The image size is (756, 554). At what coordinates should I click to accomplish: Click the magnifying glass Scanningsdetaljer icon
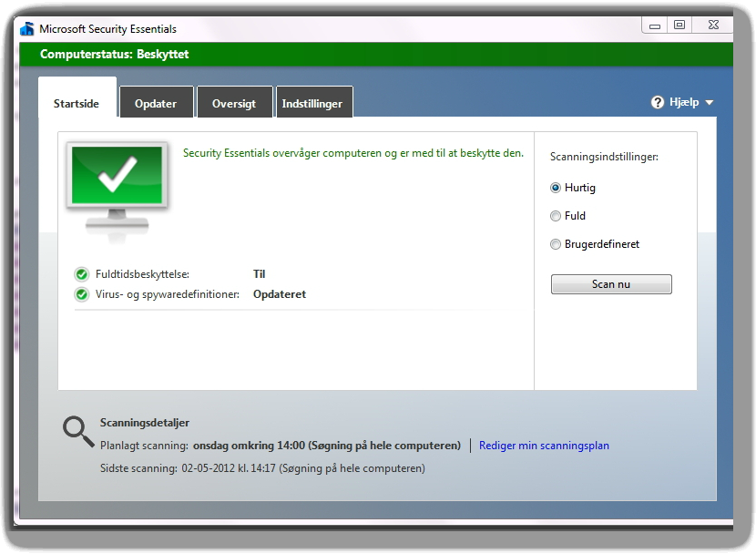click(78, 432)
